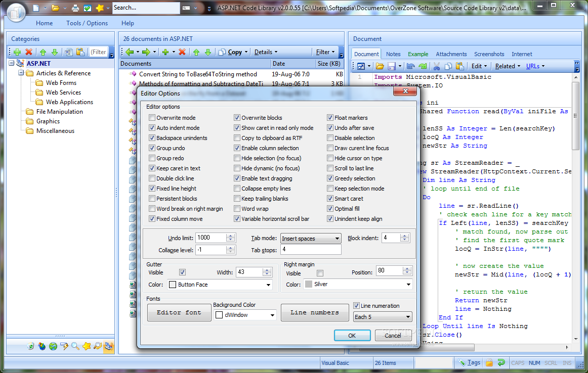Screen dimensions: 588x373
Task: Click the open folder icon in Document toolbar
Action: click(x=380, y=66)
